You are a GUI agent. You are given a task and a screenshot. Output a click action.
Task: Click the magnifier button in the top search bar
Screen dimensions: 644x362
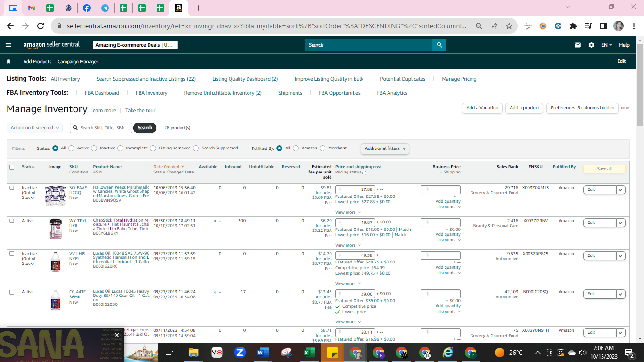click(x=439, y=45)
